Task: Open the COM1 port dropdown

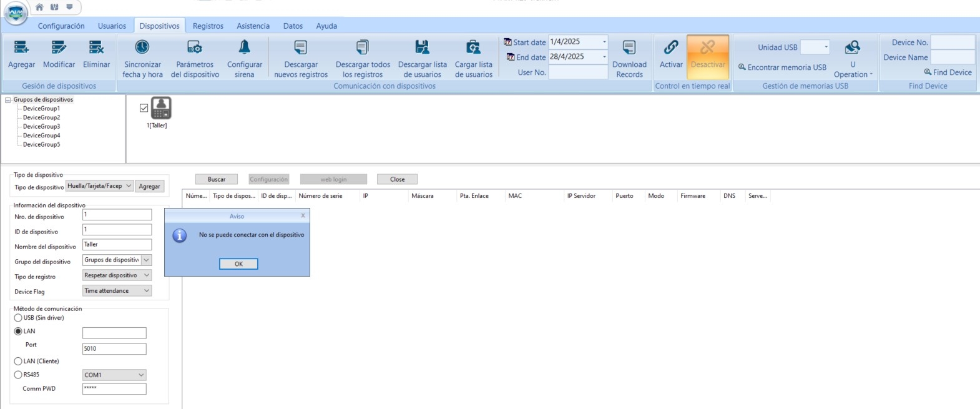Action: 141,375
